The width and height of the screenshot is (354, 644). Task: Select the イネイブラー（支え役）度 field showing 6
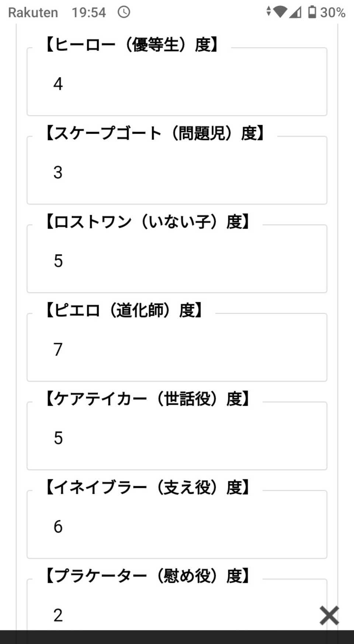click(x=177, y=524)
